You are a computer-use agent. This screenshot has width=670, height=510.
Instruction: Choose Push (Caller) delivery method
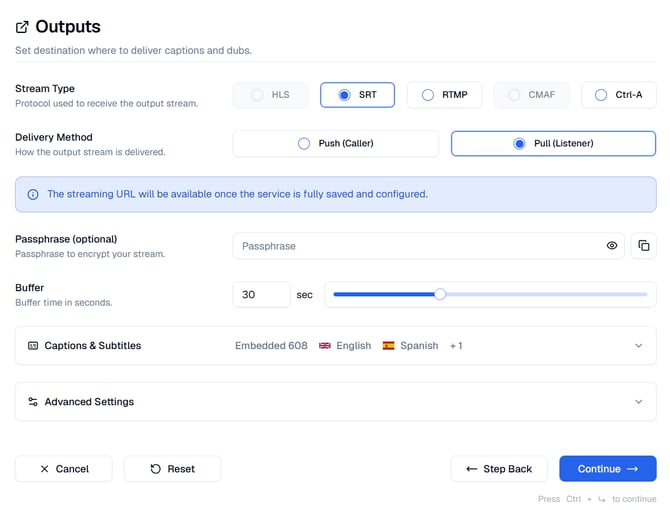point(335,144)
